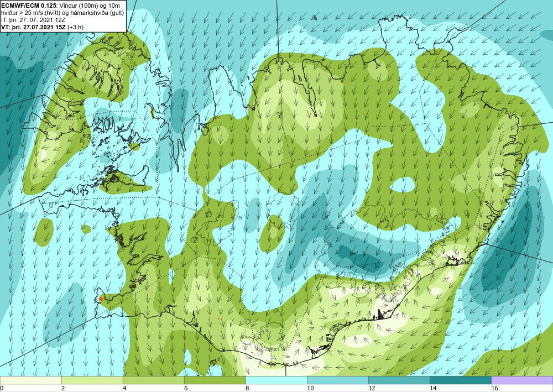The height and width of the screenshot is (392, 553).
Task: Click the legend scale label "10"
Action: [x=310, y=388]
